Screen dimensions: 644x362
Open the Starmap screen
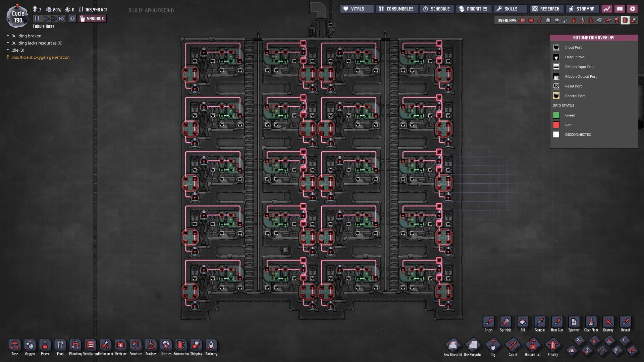tap(582, 9)
